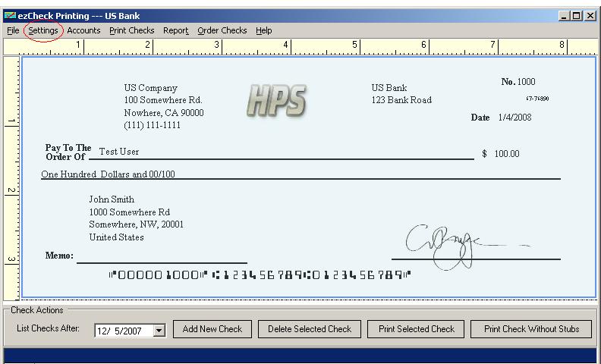Click the Add New Check button
Screen dimensions: 601x364
click(x=212, y=329)
